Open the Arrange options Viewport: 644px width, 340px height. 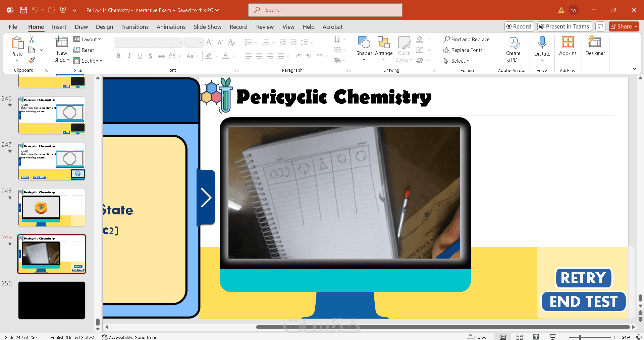pos(383,49)
